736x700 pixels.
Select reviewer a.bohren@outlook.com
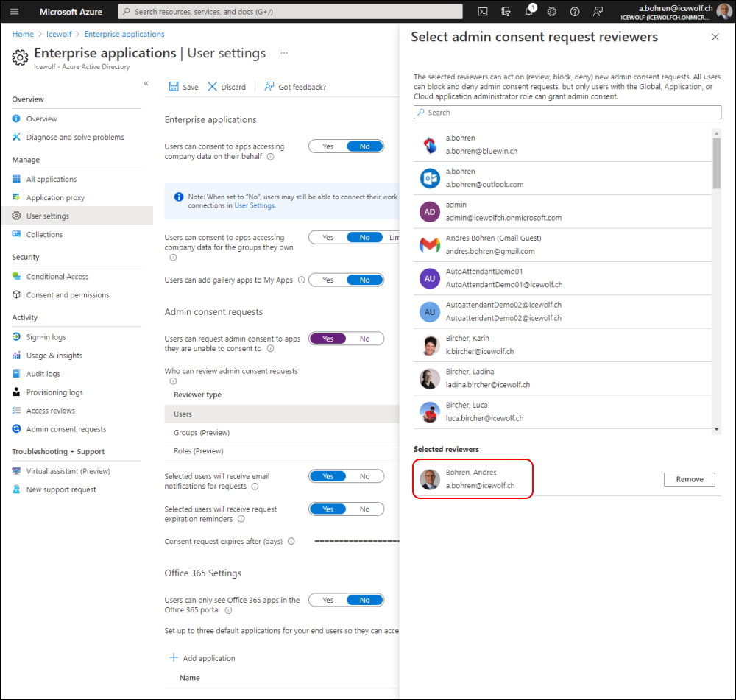562,178
